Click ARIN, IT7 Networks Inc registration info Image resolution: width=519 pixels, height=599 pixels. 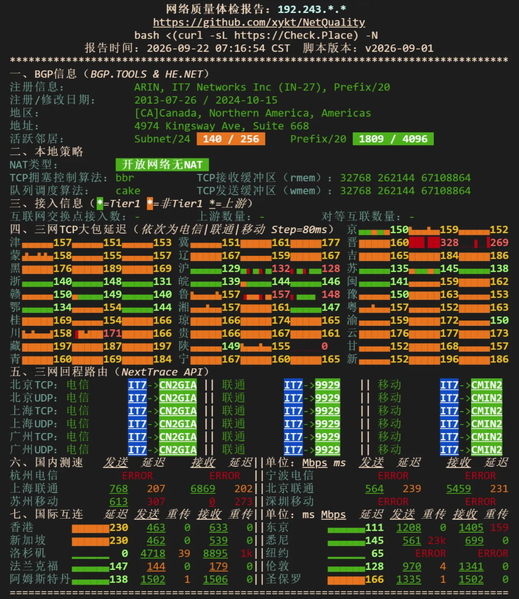[262, 87]
